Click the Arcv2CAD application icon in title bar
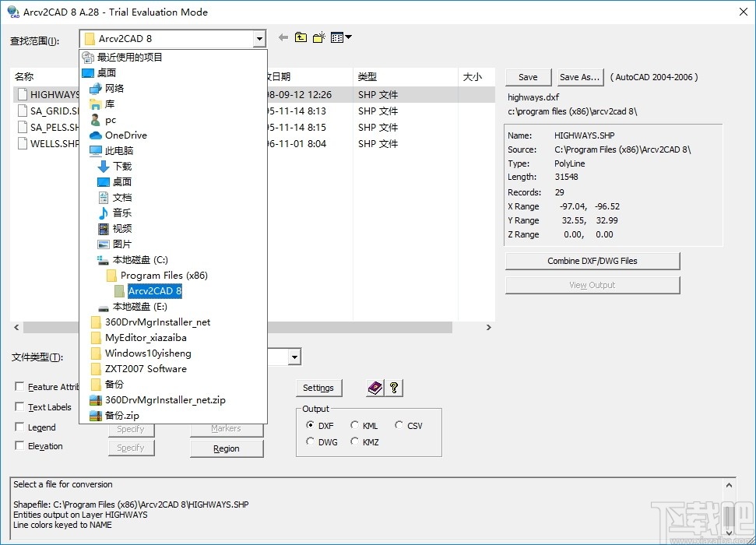The height and width of the screenshot is (545, 756). 12,12
